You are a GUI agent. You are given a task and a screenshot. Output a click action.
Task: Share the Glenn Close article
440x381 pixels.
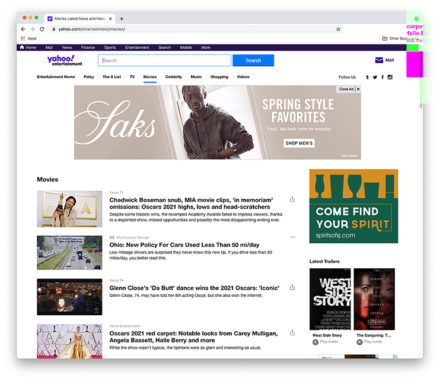(292, 287)
